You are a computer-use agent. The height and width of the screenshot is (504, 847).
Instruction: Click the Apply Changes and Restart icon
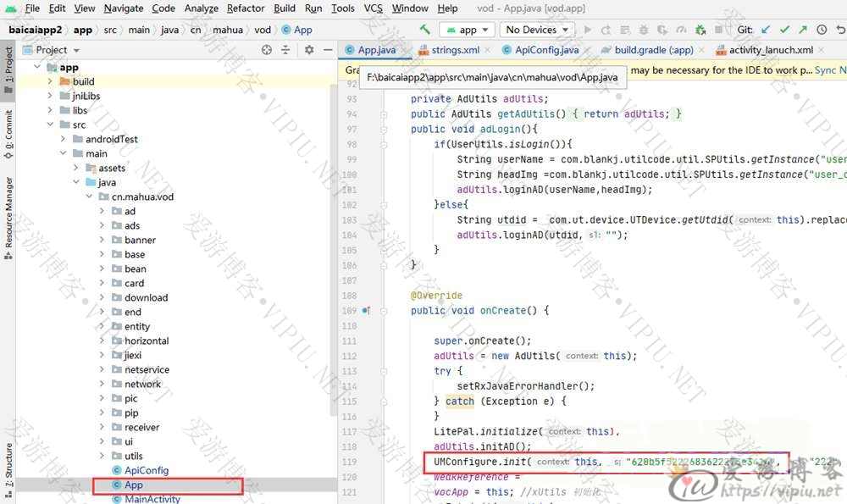tap(606, 30)
